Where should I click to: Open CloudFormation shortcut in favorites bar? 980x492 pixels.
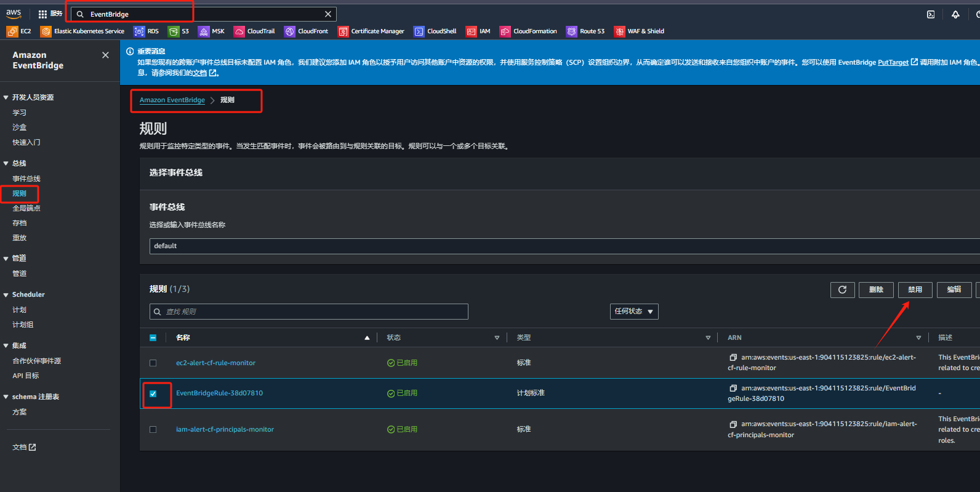point(528,31)
